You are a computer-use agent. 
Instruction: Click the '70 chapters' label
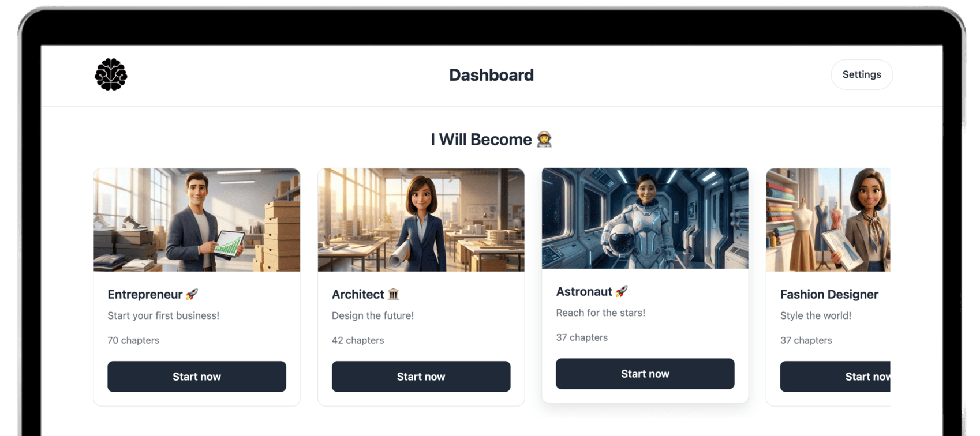pos(133,340)
